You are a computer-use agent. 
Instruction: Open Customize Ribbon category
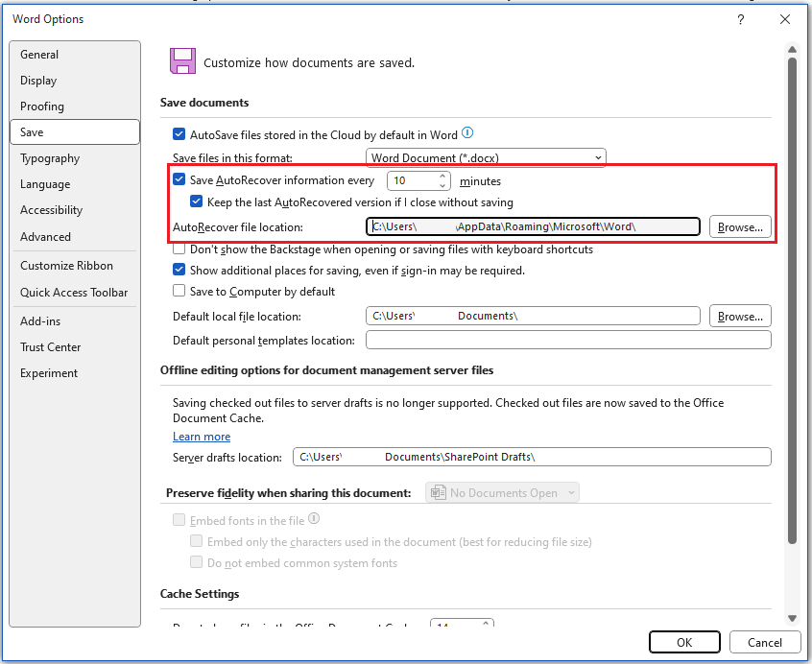(x=75, y=266)
